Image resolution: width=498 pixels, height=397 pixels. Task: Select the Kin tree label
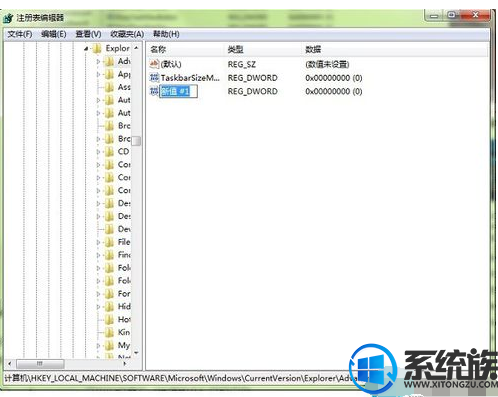tap(124, 332)
